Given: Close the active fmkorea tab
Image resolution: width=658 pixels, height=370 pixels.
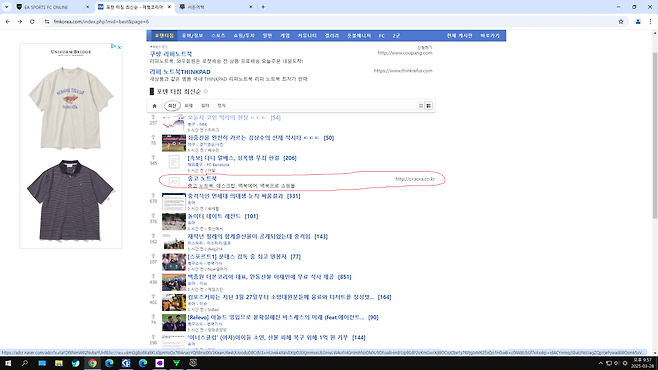Looking at the screenshot, I should [169, 7].
